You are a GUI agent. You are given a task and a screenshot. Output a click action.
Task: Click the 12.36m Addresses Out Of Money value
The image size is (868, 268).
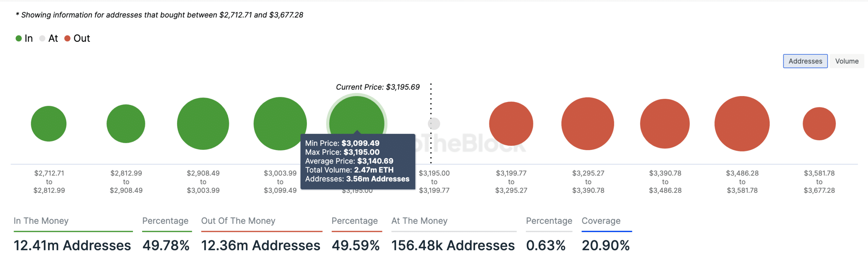coord(260,245)
